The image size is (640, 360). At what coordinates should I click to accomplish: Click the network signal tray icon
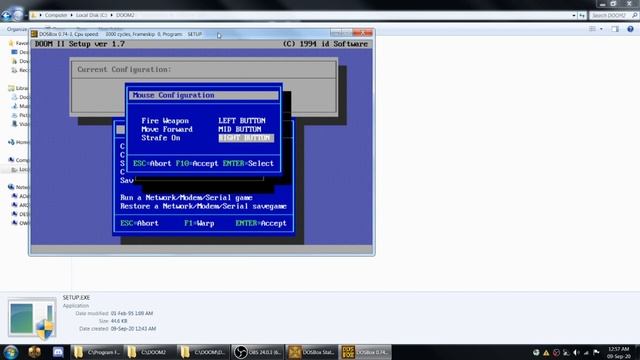click(x=586, y=352)
